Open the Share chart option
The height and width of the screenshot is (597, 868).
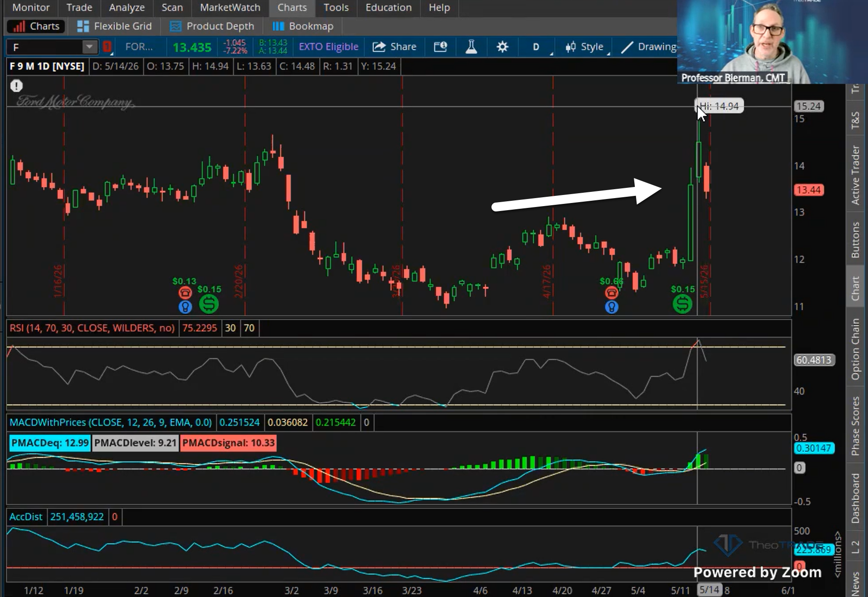click(394, 47)
